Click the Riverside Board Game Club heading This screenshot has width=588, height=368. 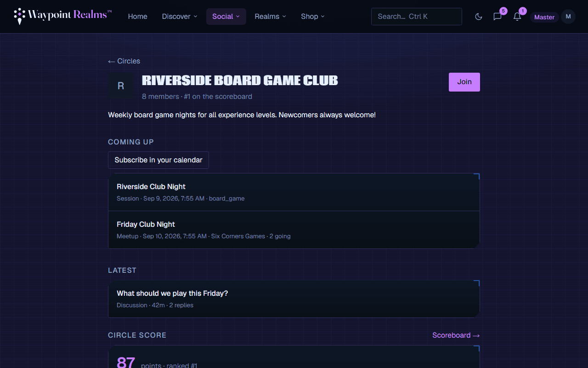tap(240, 80)
